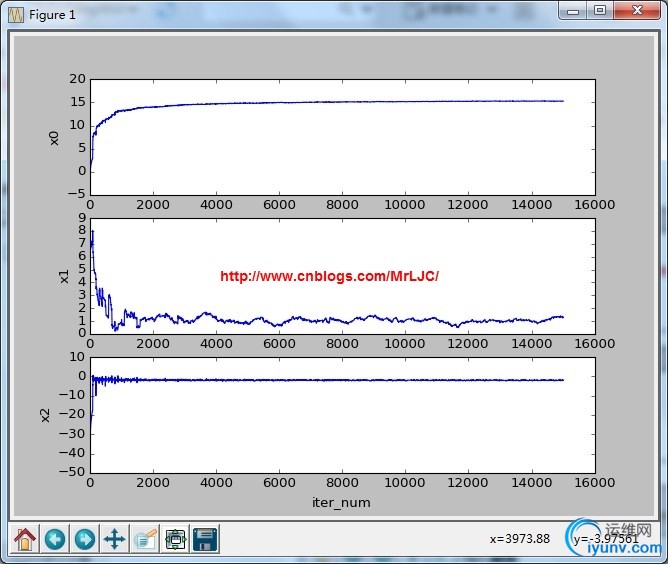Click the x2 y-axis label
This screenshot has height=564, width=668.
[44, 415]
